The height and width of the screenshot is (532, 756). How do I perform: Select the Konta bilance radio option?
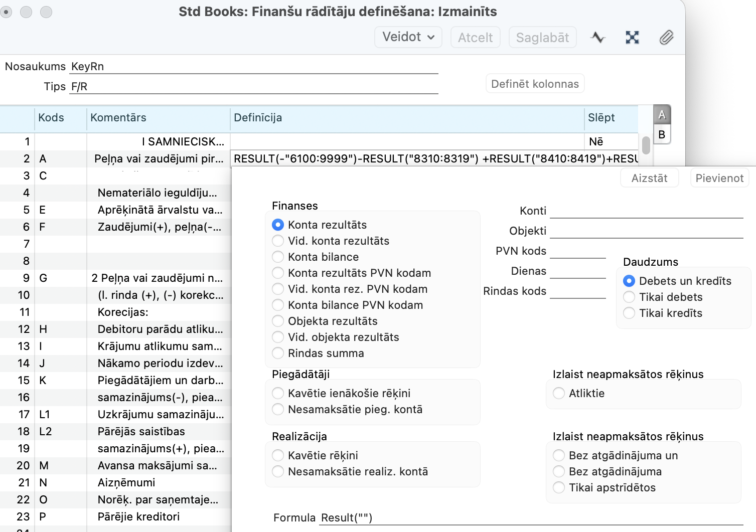click(x=278, y=257)
